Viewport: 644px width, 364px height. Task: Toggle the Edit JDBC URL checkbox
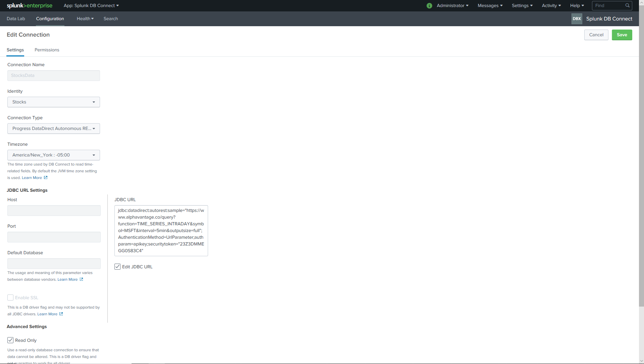(x=117, y=267)
